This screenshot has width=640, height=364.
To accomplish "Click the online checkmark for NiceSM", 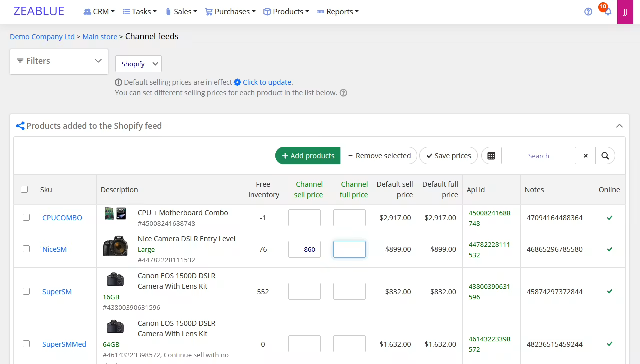I will 609,249.
